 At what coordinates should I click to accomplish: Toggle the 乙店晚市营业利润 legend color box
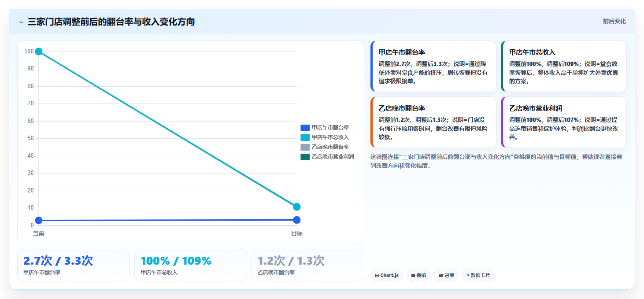pyautogui.click(x=305, y=157)
